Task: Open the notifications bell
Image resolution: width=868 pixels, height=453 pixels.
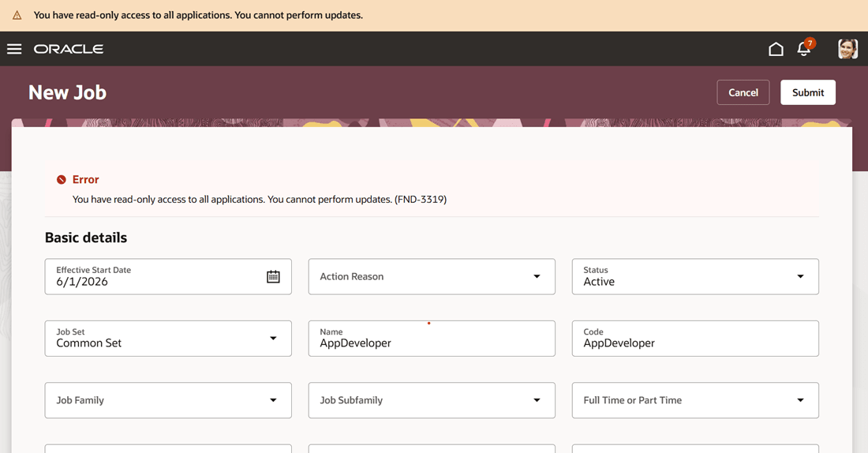Action: click(804, 49)
